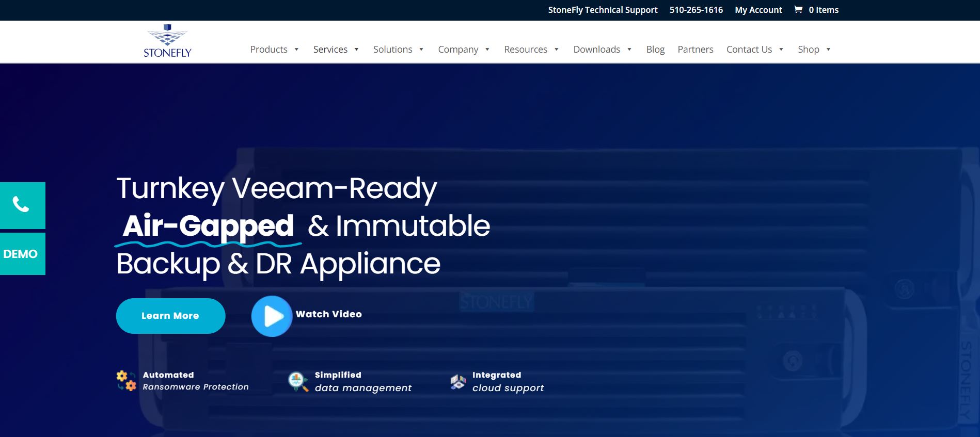
Task: Expand the Company dropdown arrow
Action: pos(487,50)
